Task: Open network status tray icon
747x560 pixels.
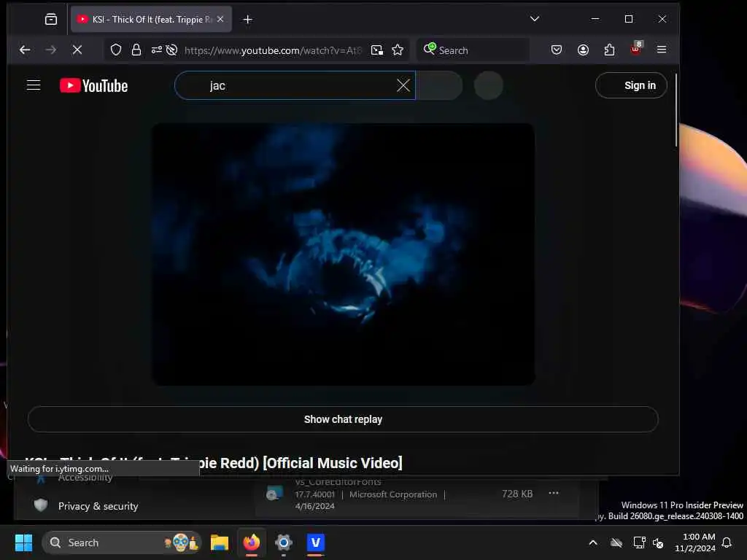Action: point(639,542)
